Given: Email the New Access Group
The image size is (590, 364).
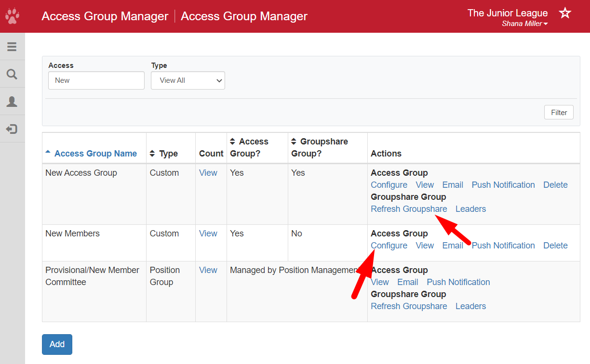Looking at the screenshot, I should tap(453, 185).
